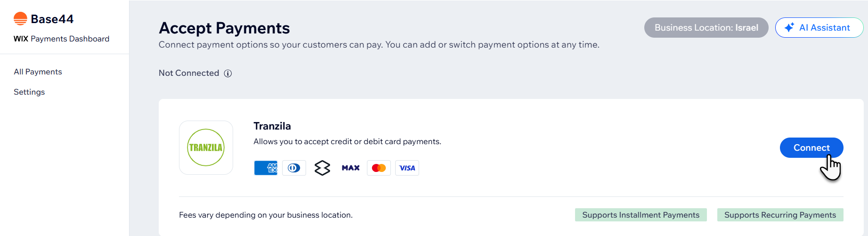Click the Diners Club card icon
Image resolution: width=868 pixels, height=236 pixels.
[x=294, y=168]
